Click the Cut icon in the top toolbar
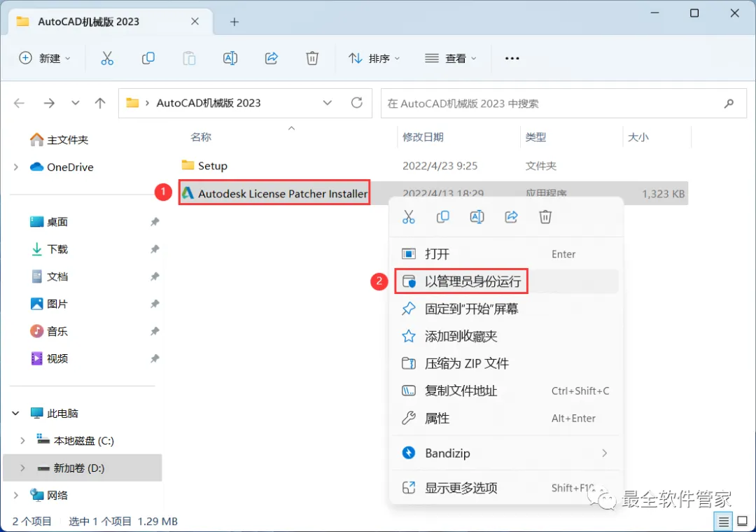Viewport: 756px width, 532px height. coord(106,58)
